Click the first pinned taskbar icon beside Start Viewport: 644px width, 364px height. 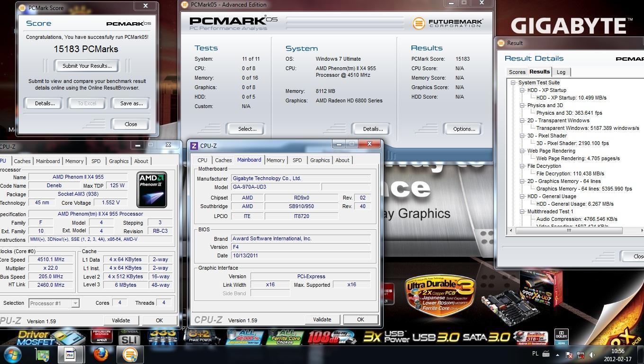(x=42, y=354)
